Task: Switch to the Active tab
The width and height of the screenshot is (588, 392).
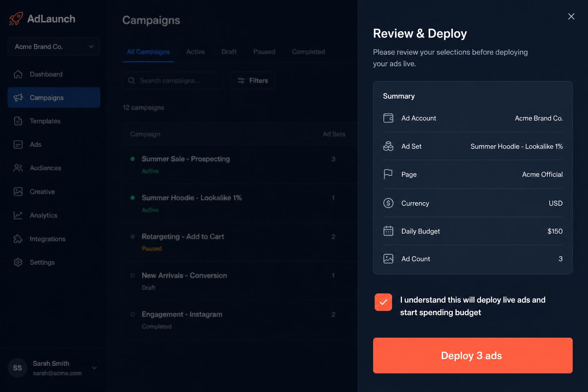Action: (x=195, y=52)
